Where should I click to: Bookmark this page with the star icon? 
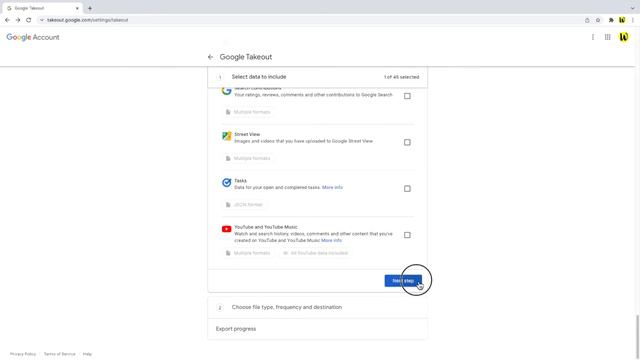(598, 20)
